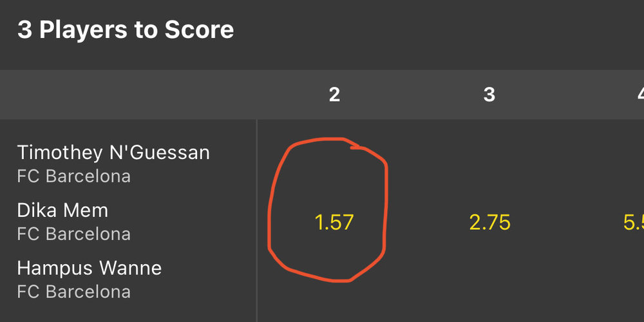The width and height of the screenshot is (644, 322).
Task: Choose the partially visible 5.5 odds
Action: click(x=634, y=223)
